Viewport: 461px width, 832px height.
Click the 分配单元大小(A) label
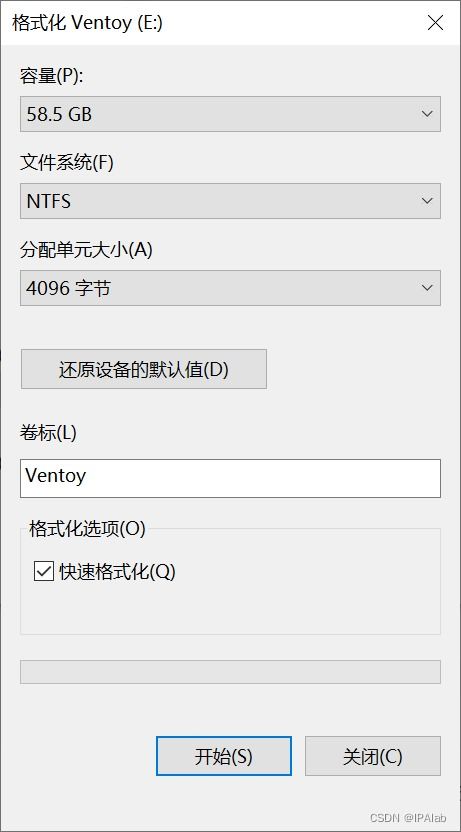coord(86,249)
